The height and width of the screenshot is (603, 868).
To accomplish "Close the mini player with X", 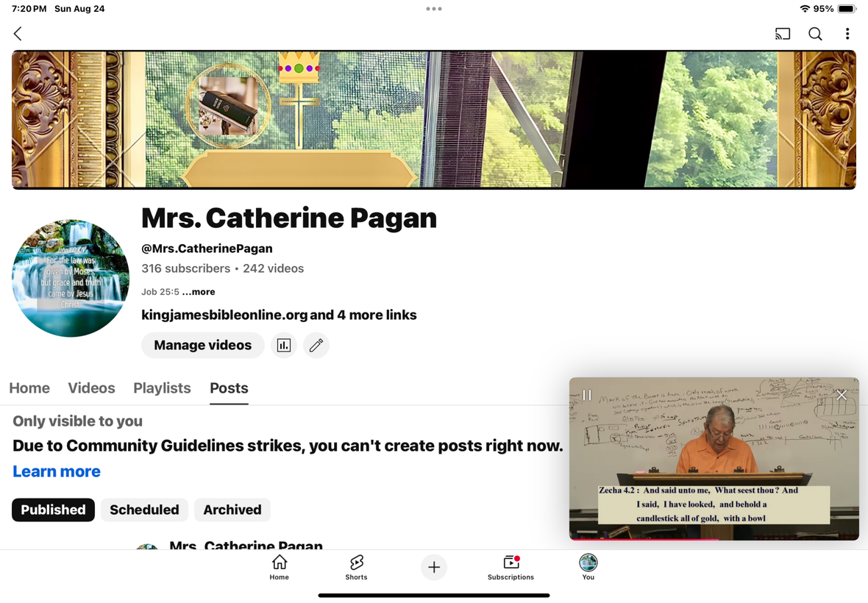I will 842,395.
